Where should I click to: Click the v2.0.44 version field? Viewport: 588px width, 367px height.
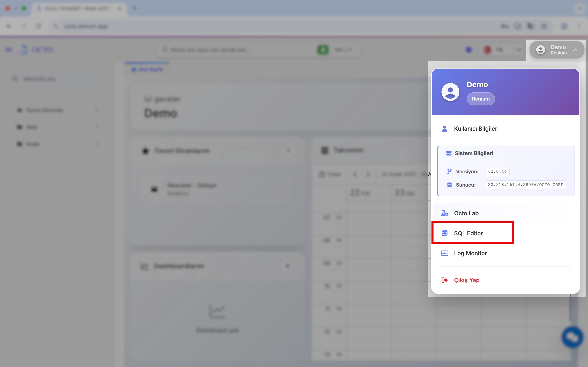pyautogui.click(x=497, y=172)
